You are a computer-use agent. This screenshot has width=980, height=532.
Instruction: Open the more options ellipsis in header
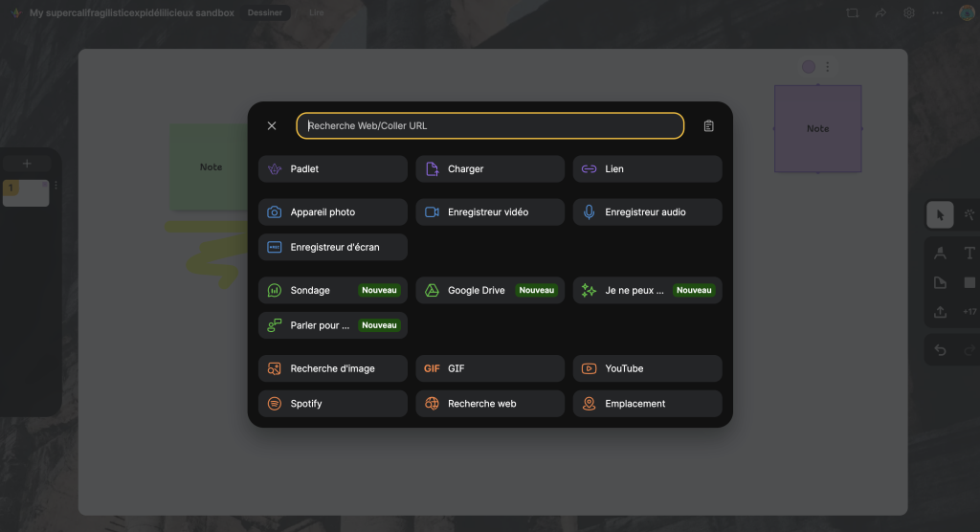(x=938, y=12)
